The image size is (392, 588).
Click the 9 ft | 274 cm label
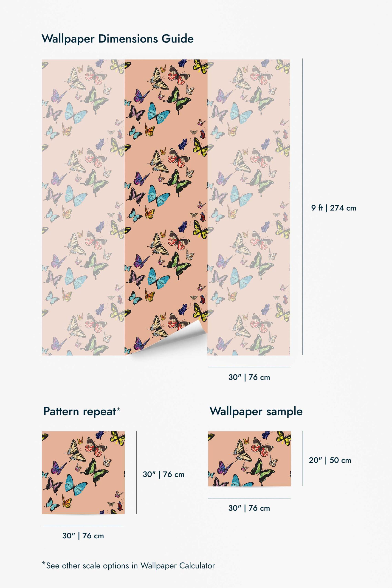333,208
